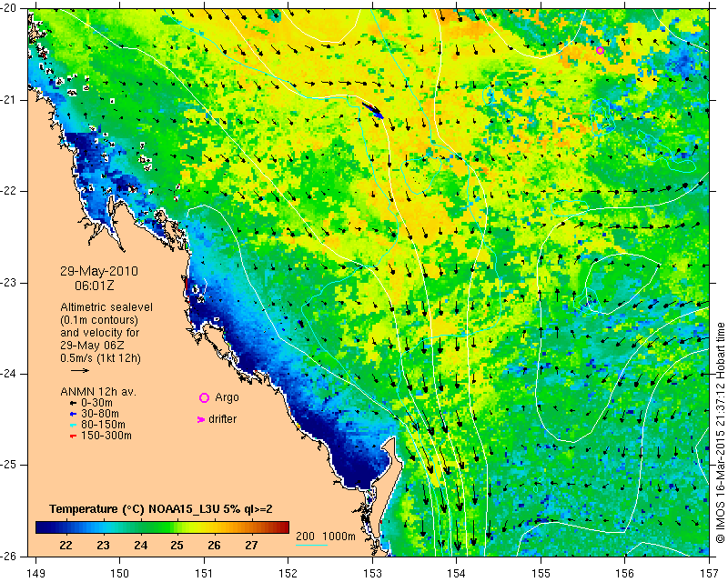This screenshot has height=582, width=728.
Task: Click the 'ANMN 12h av.' legend heading
Action: pos(98,392)
